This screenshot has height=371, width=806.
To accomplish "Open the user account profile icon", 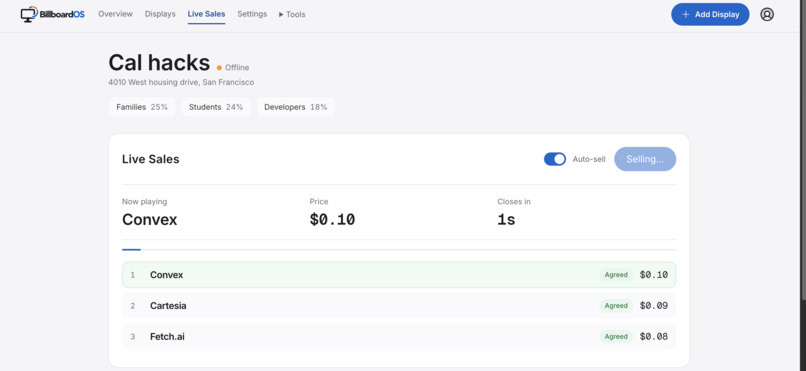I will click(x=767, y=14).
